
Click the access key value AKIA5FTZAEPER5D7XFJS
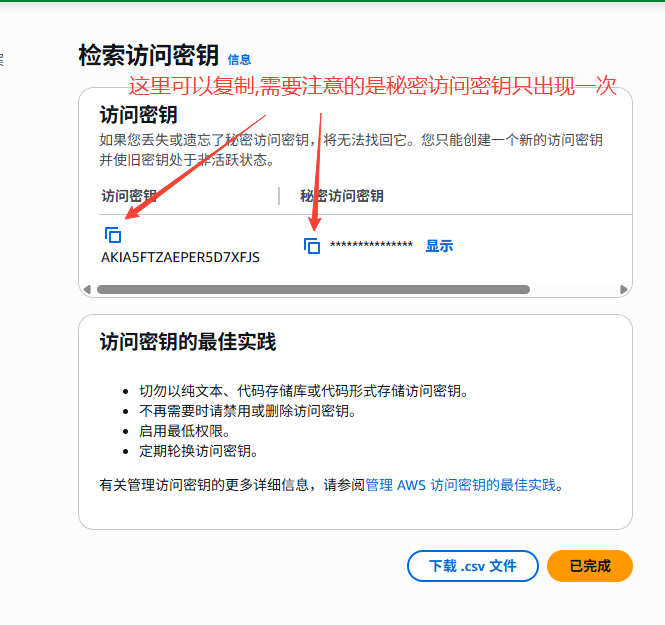tap(180, 257)
